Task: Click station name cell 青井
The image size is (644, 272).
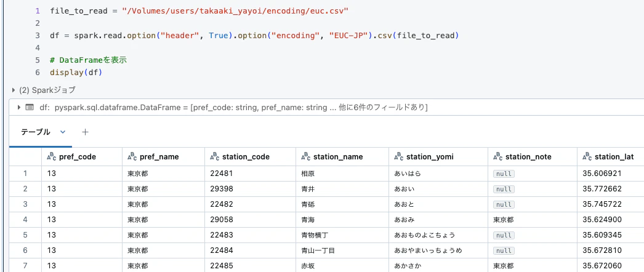Action: click(x=342, y=189)
